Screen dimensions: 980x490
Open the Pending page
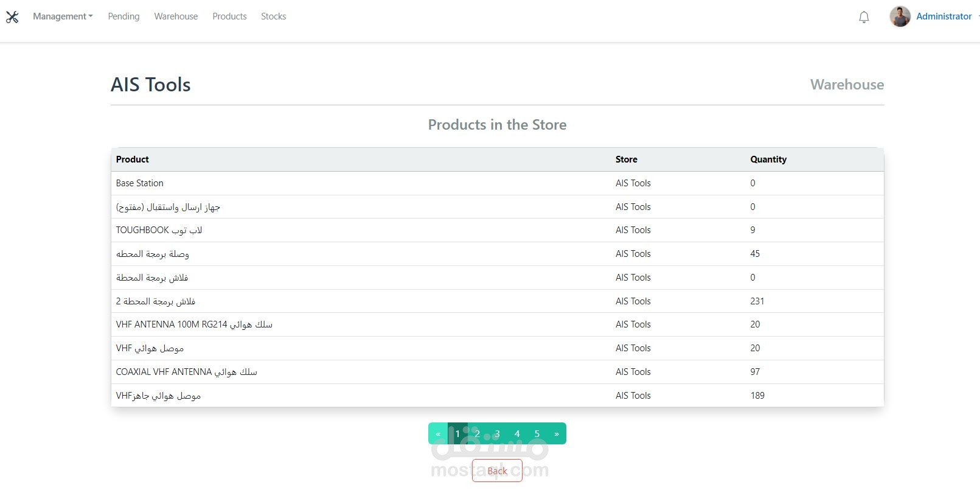click(123, 16)
